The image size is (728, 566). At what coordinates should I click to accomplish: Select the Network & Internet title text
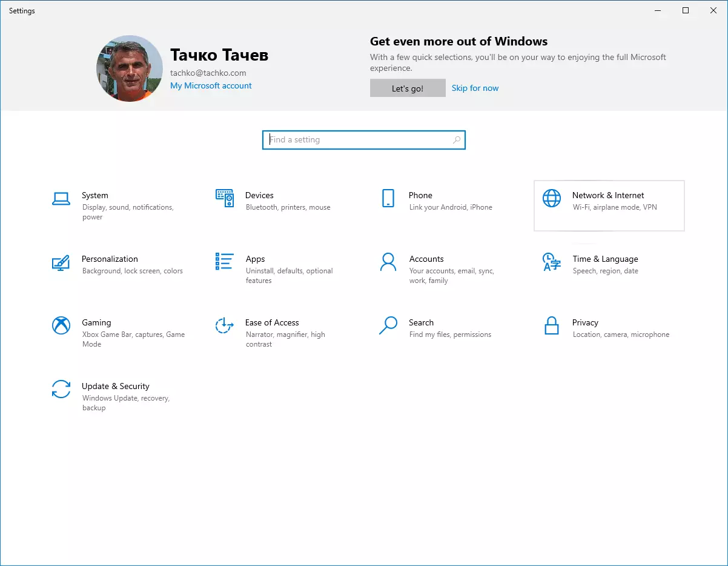click(x=608, y=195)
